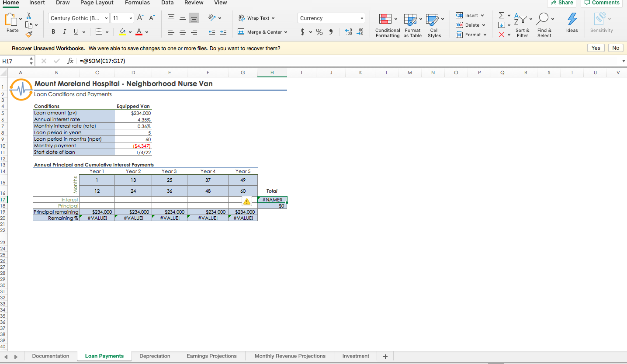Click Yes to recover unsaved workbooks
Screen dimensions: 627x364
point(596,48)
